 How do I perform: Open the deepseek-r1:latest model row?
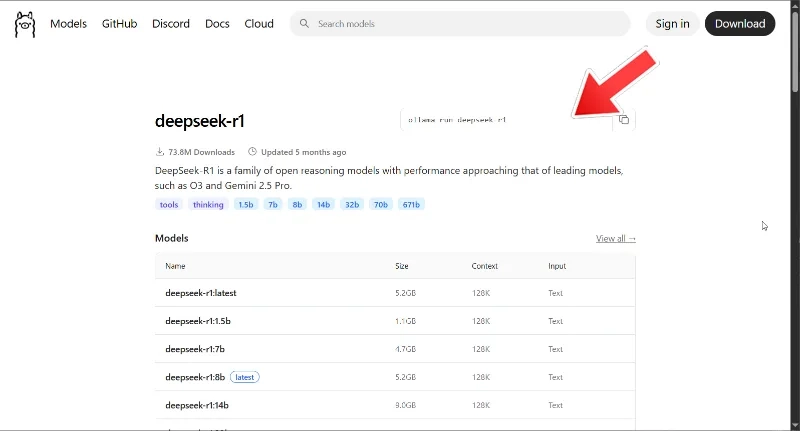[x=395, y=293]
